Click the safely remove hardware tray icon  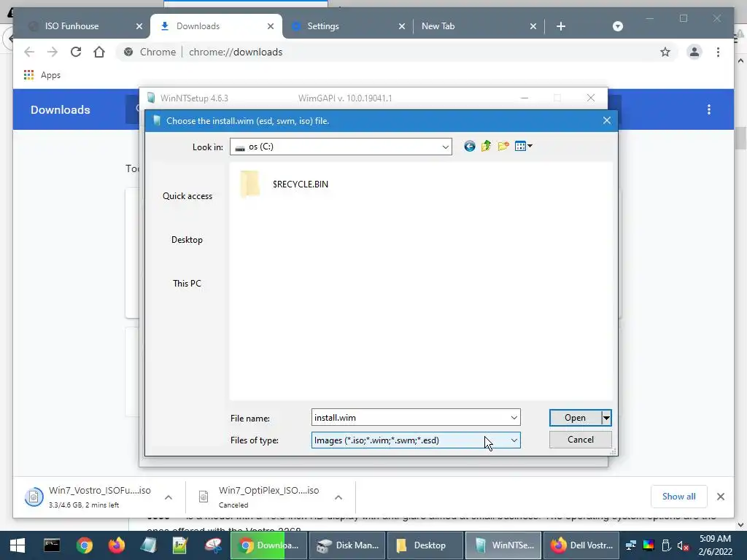(666, 545)
